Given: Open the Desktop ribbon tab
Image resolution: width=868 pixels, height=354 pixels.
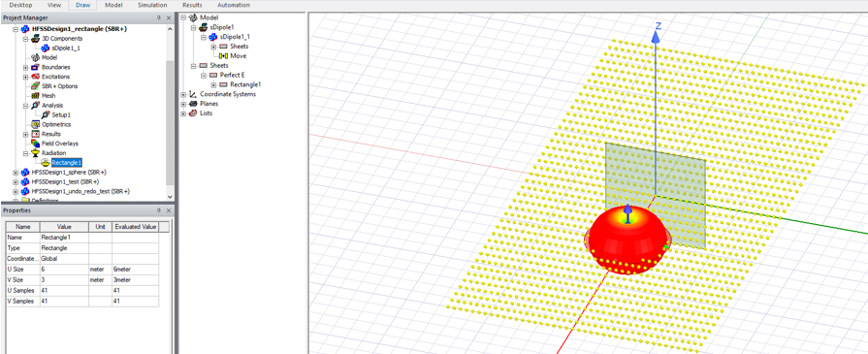Looking at the screenshot, I should (x=20, y=5).
